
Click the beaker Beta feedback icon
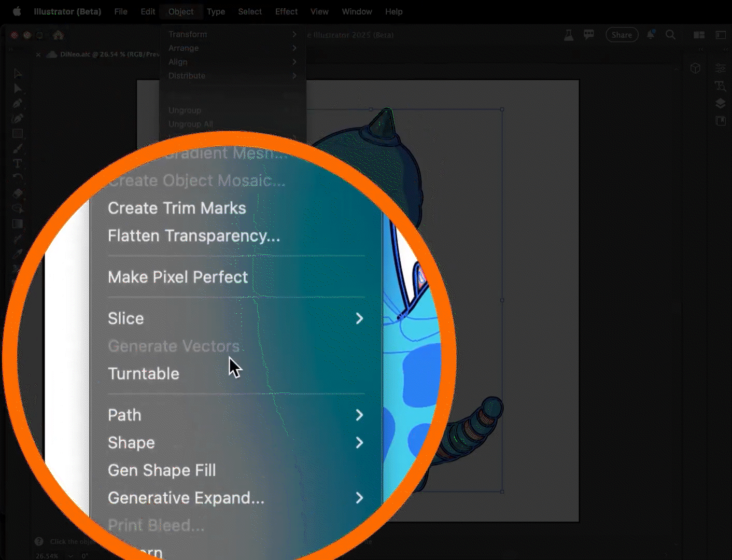coord(569,35)
